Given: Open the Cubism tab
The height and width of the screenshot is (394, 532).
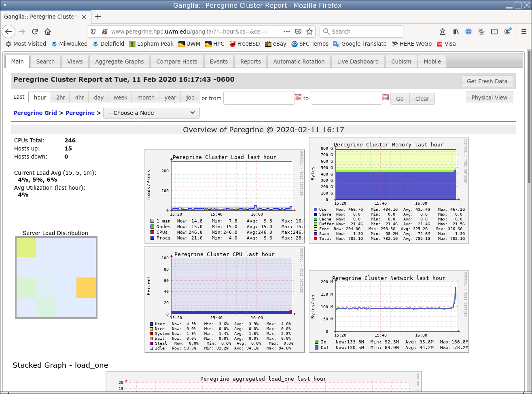Looking at the screenshot, I should coord(401,61).
